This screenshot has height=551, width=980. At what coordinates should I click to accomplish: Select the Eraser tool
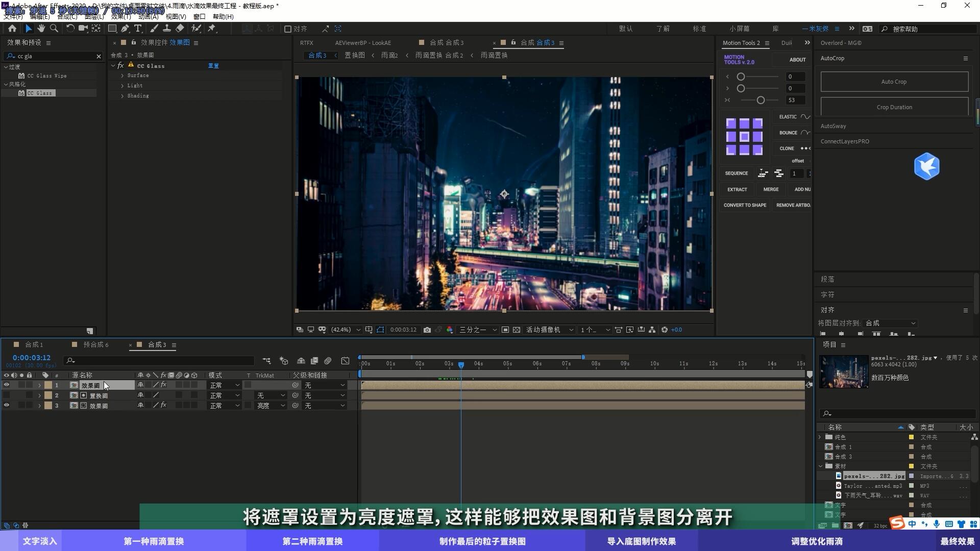[x=180, y=29]
